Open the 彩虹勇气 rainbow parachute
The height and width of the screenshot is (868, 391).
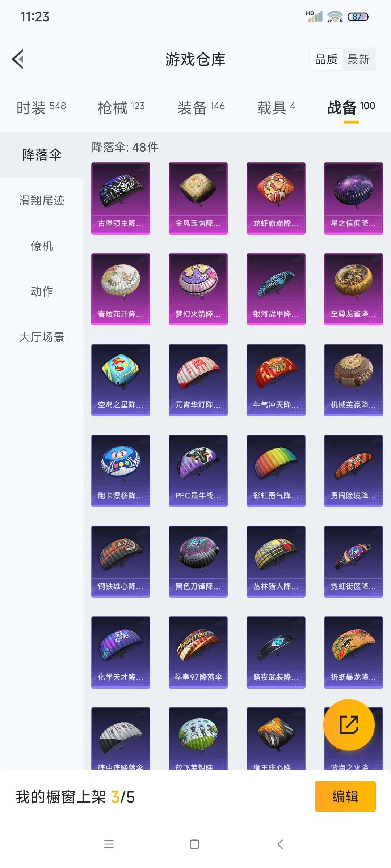(276, 471)
